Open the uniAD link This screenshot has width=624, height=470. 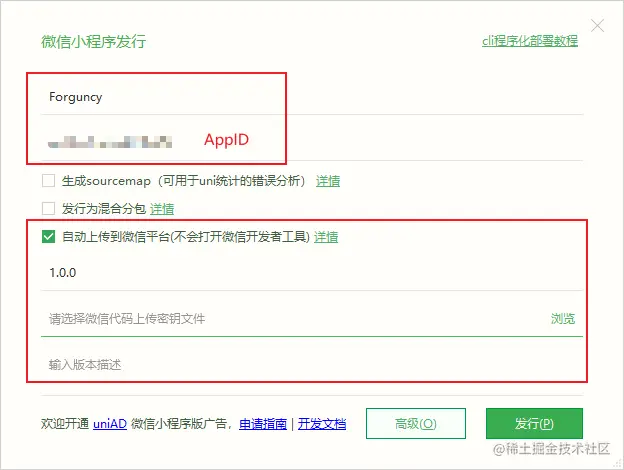(x=110, y=424)
